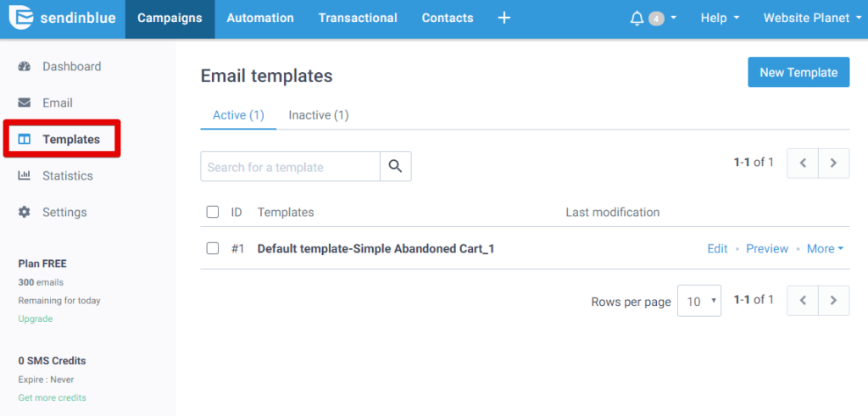Viewport: 868px width, 416px height.
Task: Expand the notifications dropdown arrow
Action: [x=674, y=18]
